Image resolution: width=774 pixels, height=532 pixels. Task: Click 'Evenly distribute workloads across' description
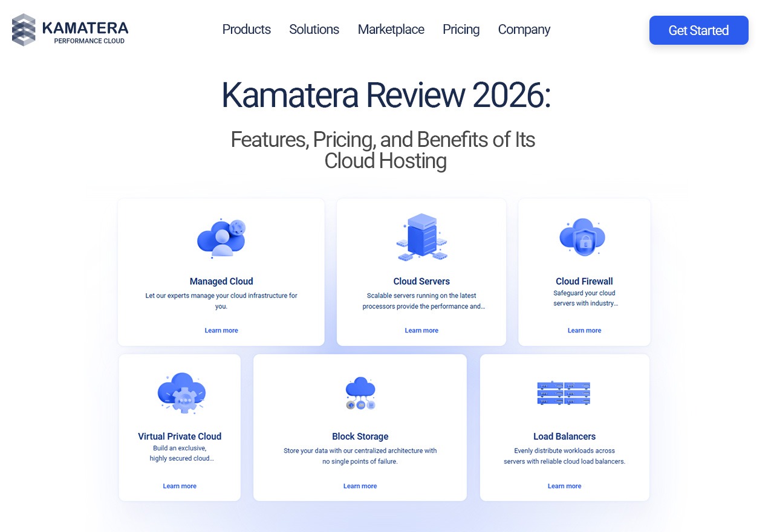(564, 456)
